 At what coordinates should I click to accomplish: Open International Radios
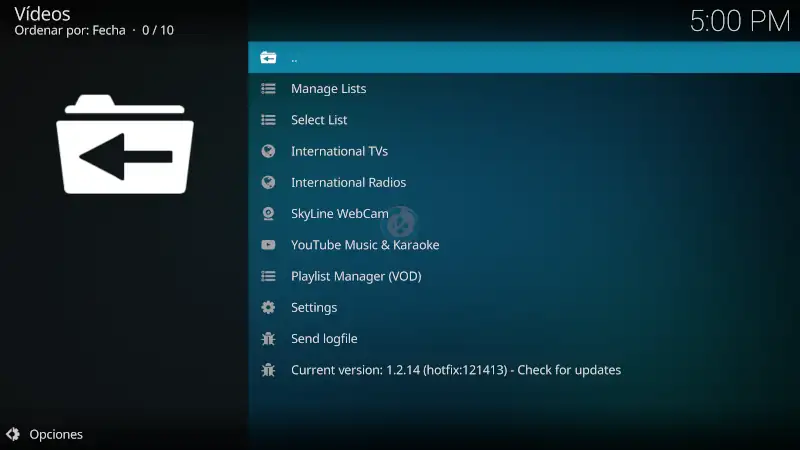tap(524, 182)
